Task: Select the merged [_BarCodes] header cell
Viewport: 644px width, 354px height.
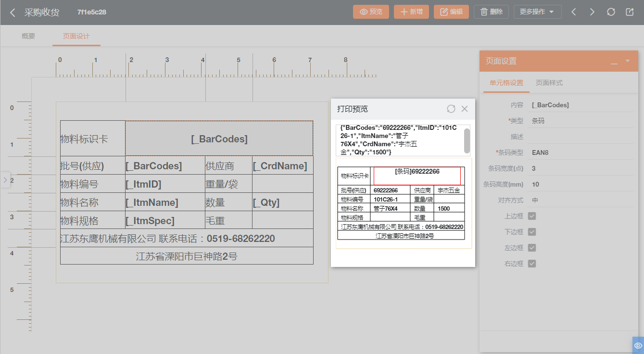Action: [x=219, y=139]
